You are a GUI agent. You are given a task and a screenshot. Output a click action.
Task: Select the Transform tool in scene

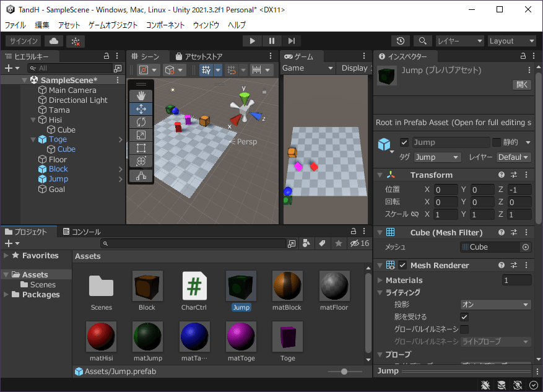click(141, 161)
